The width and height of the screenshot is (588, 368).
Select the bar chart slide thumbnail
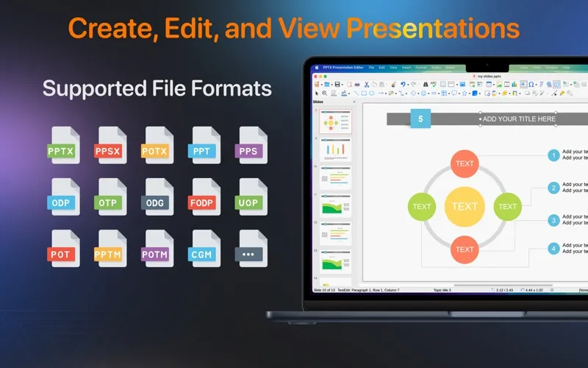(x=336, y=149)
